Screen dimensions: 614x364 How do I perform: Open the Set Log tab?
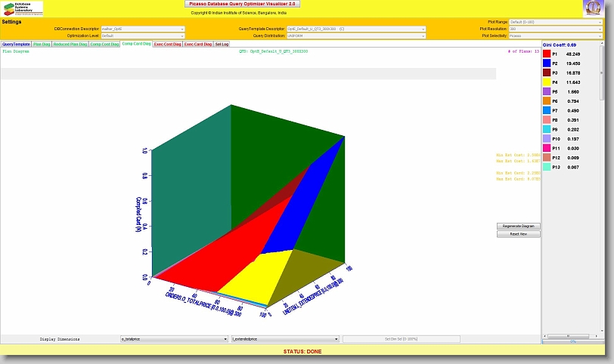point(222,45)
